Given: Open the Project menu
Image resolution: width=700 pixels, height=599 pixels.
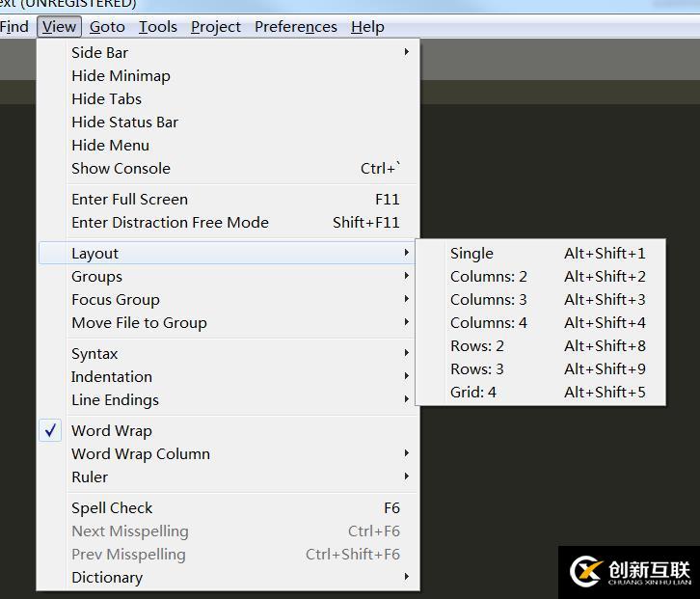Looking at the screenshot, I should (x=216, y=27).
